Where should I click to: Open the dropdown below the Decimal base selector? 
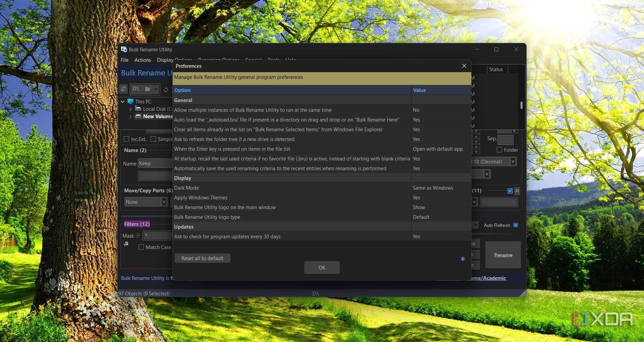click(487, 174)
